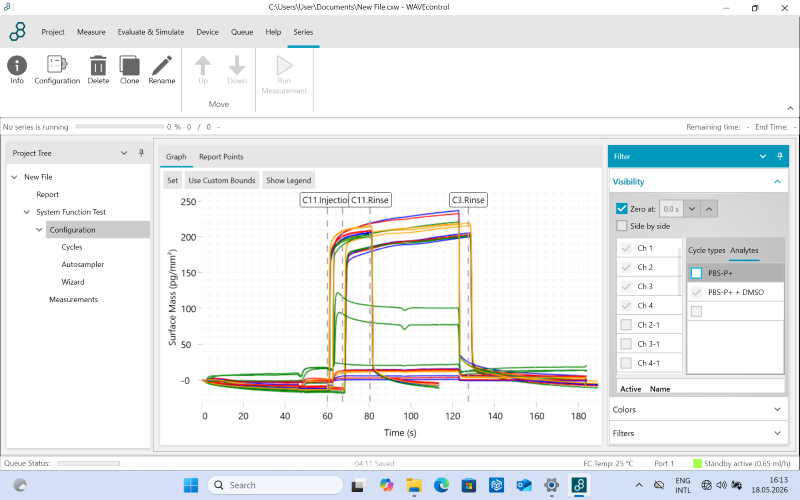Collapse the System Function Test tree node

click(27, 212)
